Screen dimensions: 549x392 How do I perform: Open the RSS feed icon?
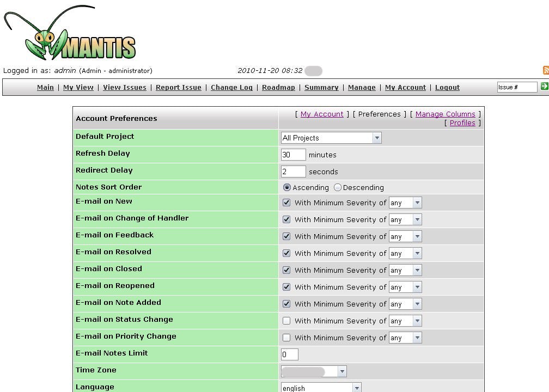coord(546,70)
